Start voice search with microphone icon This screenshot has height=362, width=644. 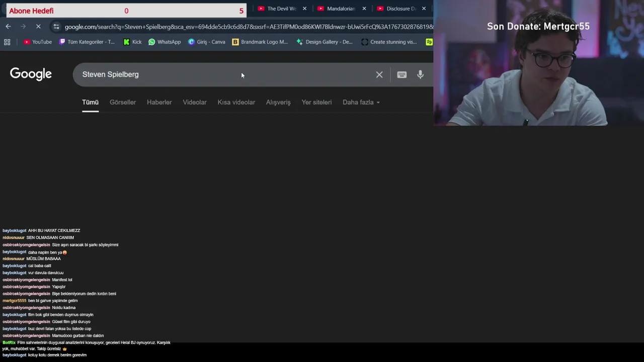[420, 75]
